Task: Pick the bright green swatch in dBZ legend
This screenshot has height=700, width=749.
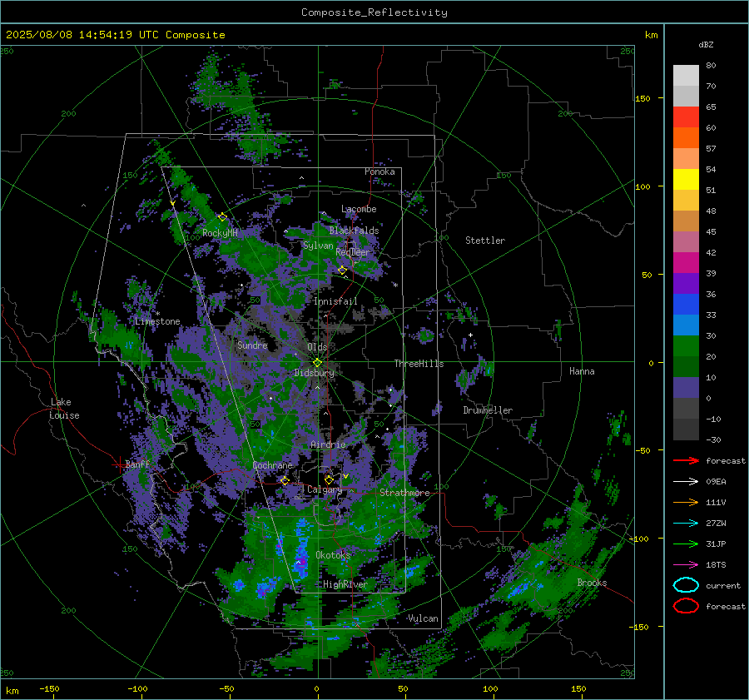Action: [686, 346]
